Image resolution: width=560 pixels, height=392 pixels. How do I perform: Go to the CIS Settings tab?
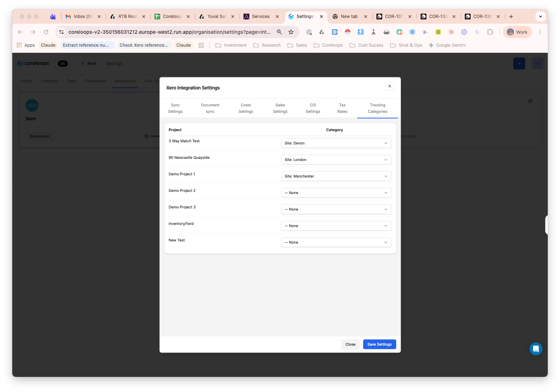click(x=313, y=108)
